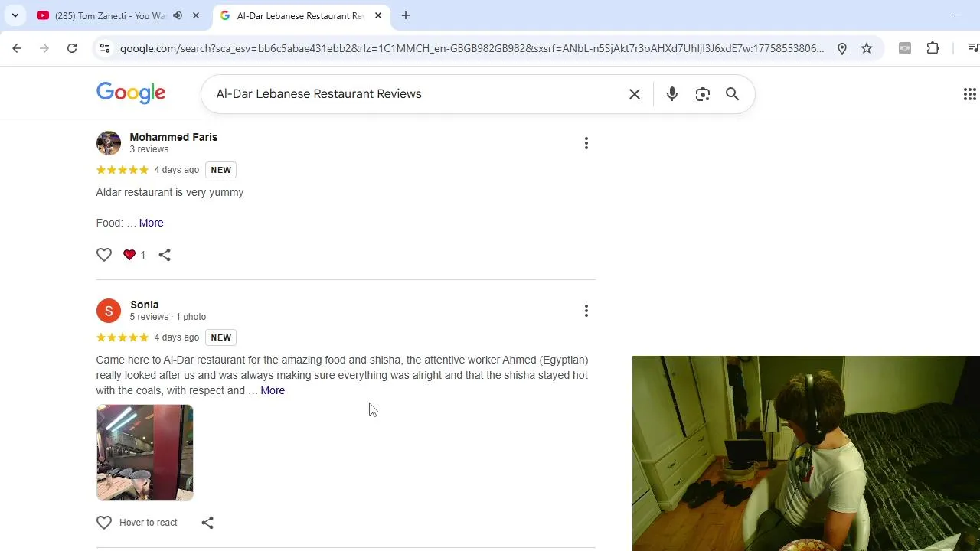Close the Tom Zanetti YouTube tab
This screenshot has height=551, width=980.
tap(196, 15)
